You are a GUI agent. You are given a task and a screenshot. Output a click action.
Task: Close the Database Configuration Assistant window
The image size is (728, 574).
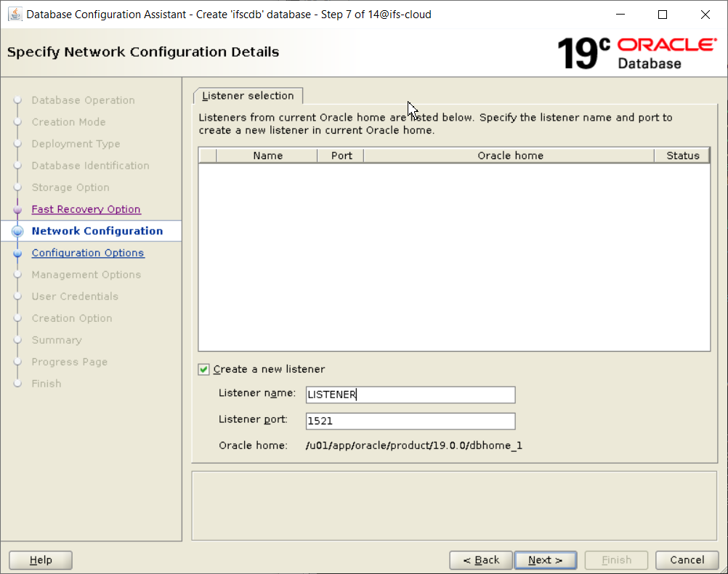(705, 15)
